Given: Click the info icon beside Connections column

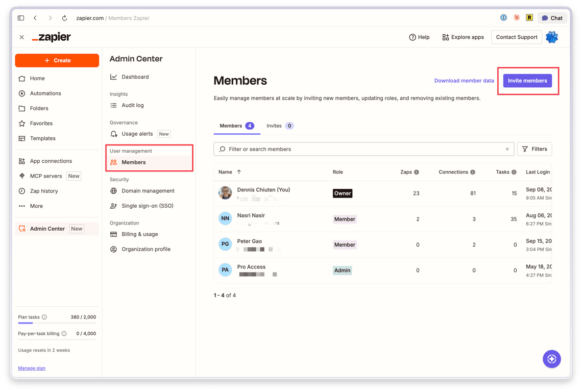Looking at the screenshot, I should (473, 172).
